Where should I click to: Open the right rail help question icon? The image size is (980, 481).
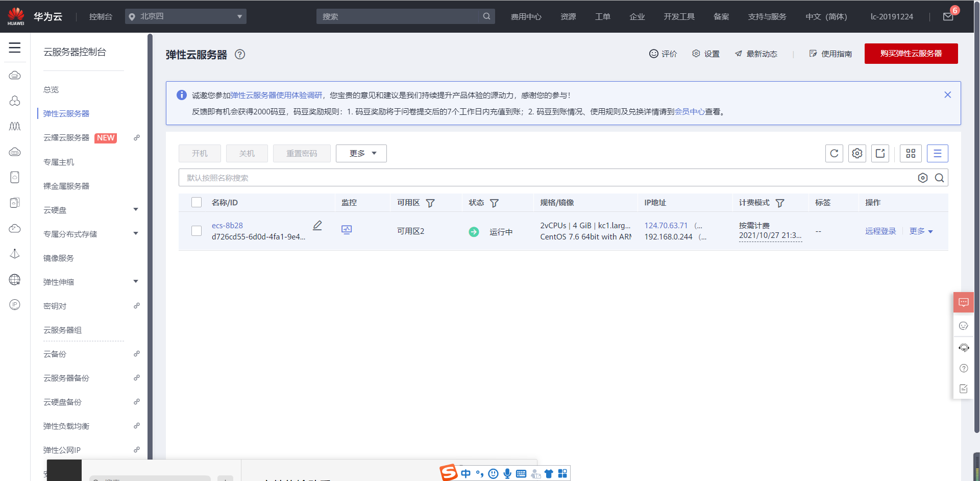coord(963,368)
